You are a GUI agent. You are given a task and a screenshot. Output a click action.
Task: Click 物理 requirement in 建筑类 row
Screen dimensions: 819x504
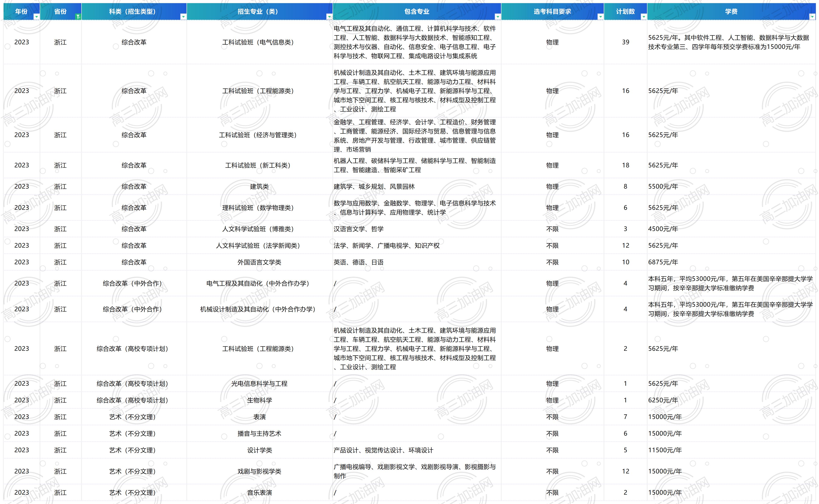pos(552,186)
